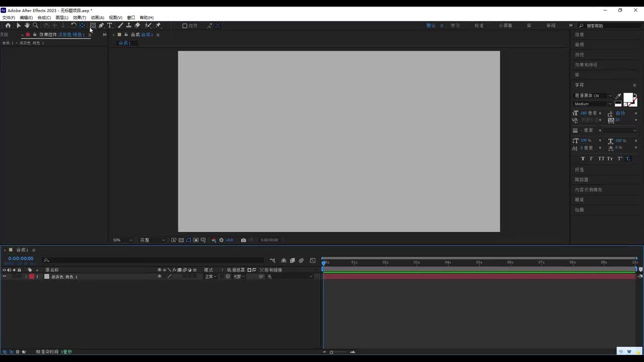This screenshot has height=362, width=644.
Task: Switch to the 学习 workspace tab
Action: pyautogui.click(x=455, y=26)
